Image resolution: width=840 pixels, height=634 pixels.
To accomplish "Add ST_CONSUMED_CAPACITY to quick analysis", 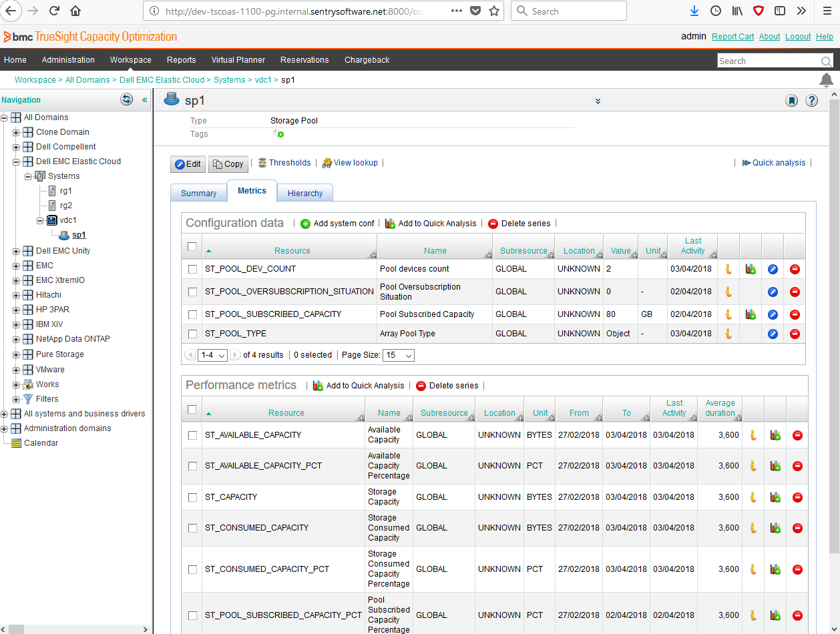I will pyautogui.click(x=775, y=528).
